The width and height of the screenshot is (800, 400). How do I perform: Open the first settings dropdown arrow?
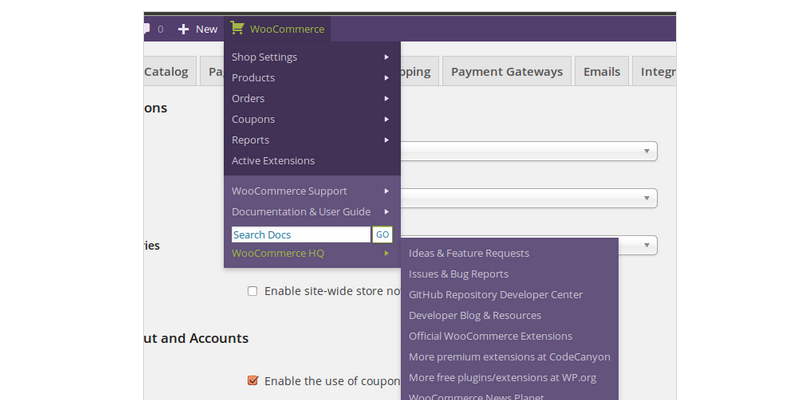coord(648,151)
